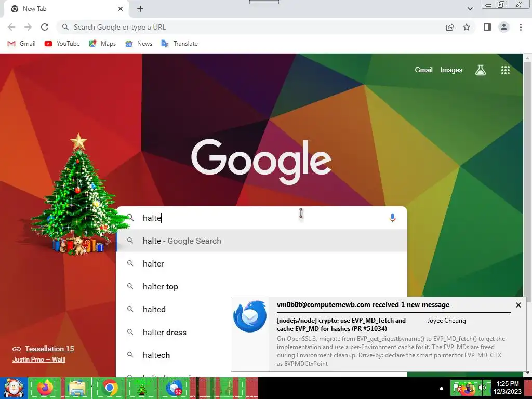
Task: Click the New Tab browser tab
Action: [x=66, y=9]
